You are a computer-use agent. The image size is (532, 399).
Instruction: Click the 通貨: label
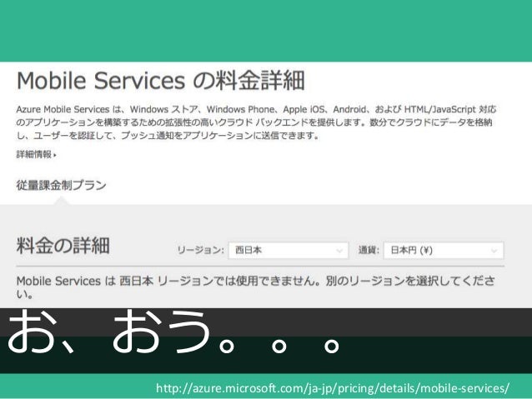369,250
